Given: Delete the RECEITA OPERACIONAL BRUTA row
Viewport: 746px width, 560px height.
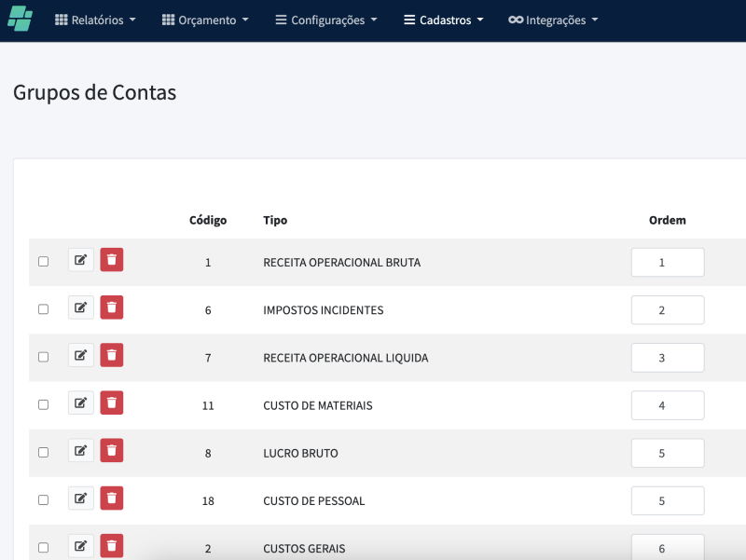Looking at the screenshot, I should click(112, 260).
